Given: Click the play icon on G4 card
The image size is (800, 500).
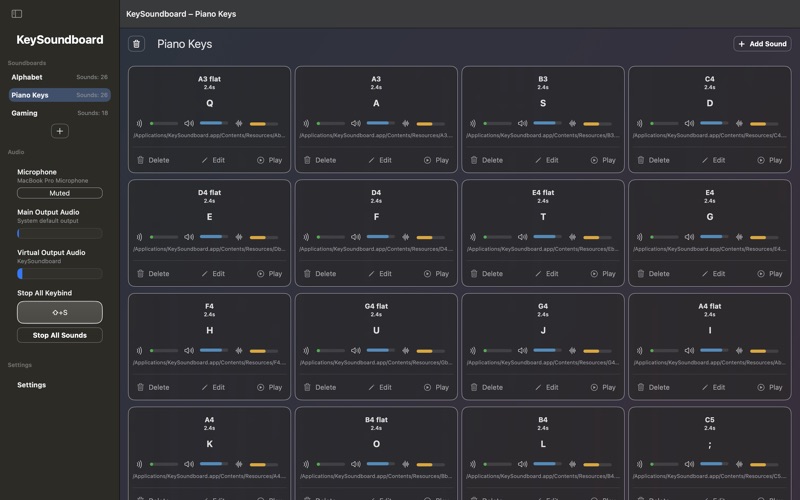Looking at the screenshot, I should 594,388.
